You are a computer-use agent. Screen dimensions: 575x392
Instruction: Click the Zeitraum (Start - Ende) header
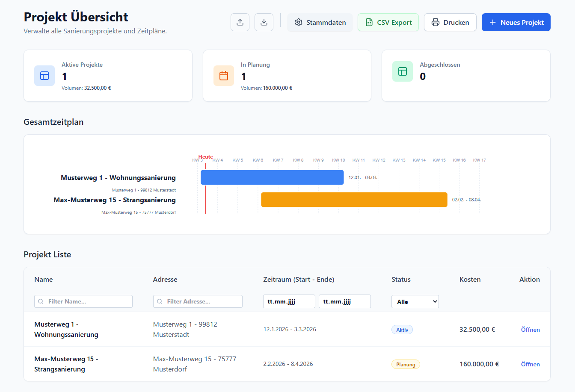pos(299,280)
